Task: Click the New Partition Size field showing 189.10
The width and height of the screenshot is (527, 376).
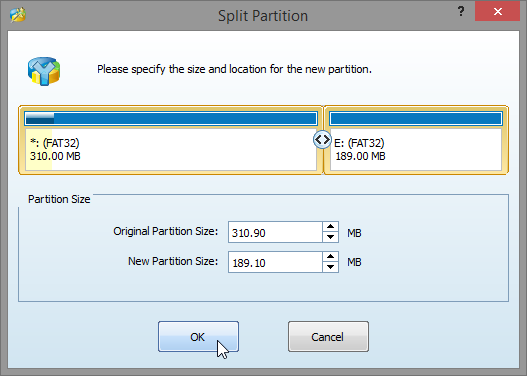Action: tap(275, 262)
